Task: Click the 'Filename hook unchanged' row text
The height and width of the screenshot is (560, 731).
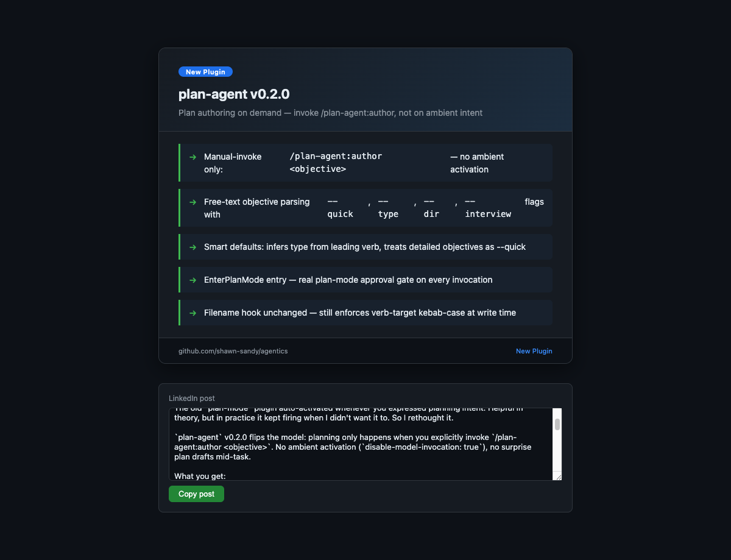Action: [x=360, y=313]
